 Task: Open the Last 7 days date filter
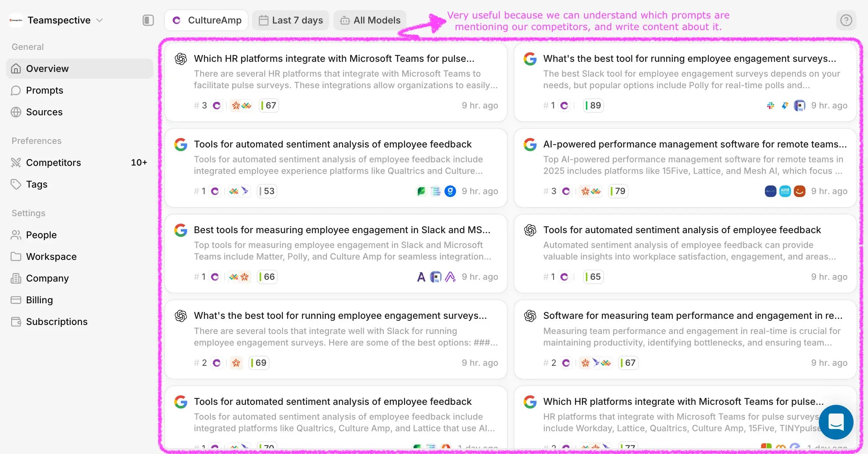click(x=290, y=20)
